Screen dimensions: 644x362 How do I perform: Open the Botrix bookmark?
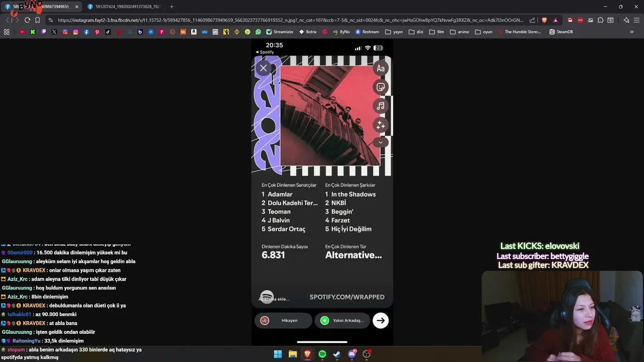point(308,32)
